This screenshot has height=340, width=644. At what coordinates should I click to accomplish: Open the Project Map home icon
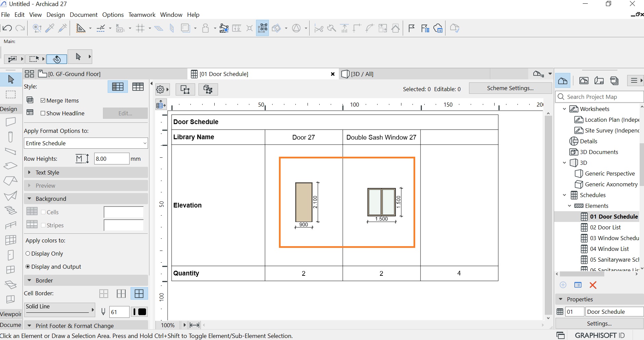pos(563,81)
